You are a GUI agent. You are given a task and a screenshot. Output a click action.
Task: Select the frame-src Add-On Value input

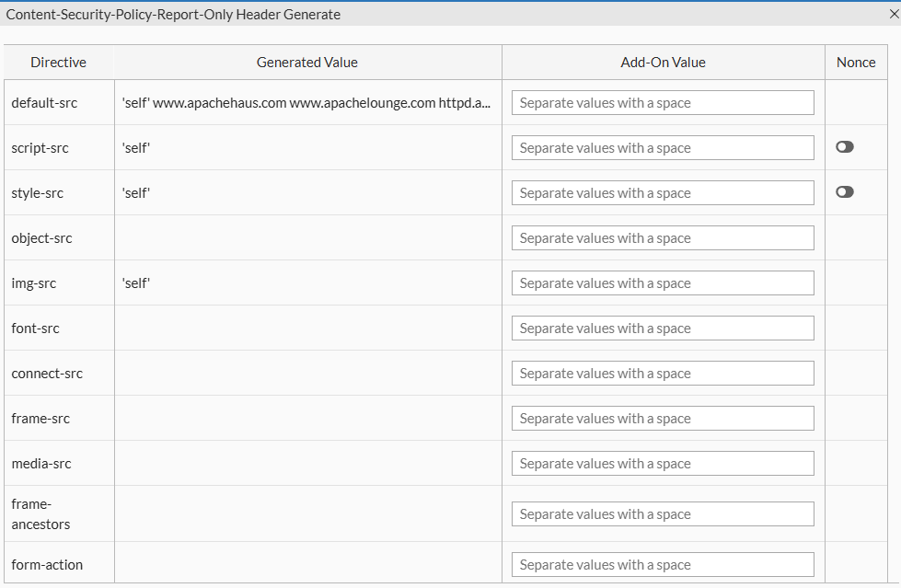pyautogui.click(x=663, y=419)
